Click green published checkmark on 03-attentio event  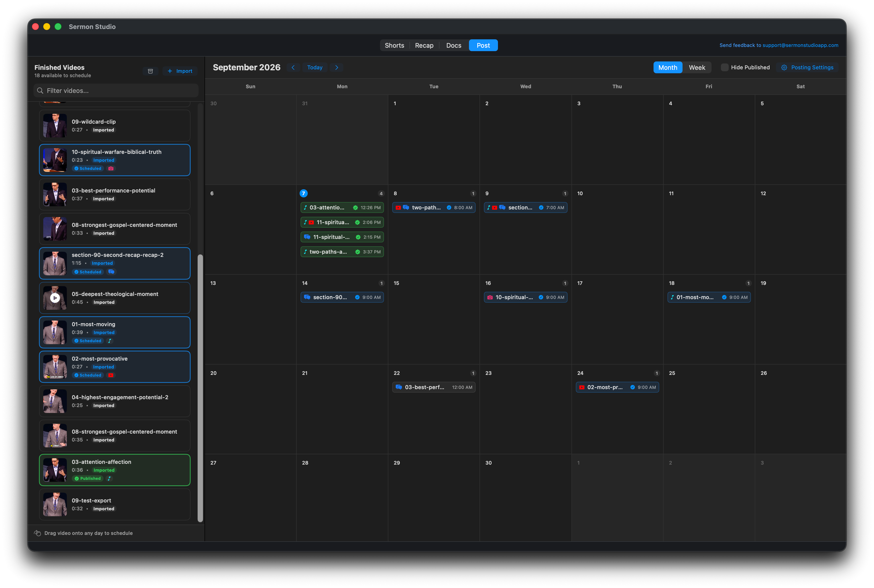[355, 208]
